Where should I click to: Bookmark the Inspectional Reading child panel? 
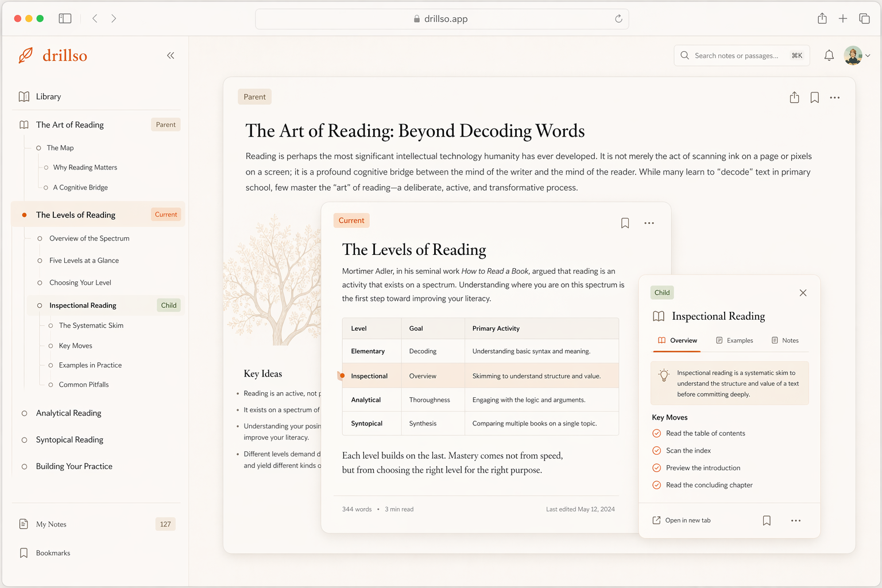(x=767, y=521)
